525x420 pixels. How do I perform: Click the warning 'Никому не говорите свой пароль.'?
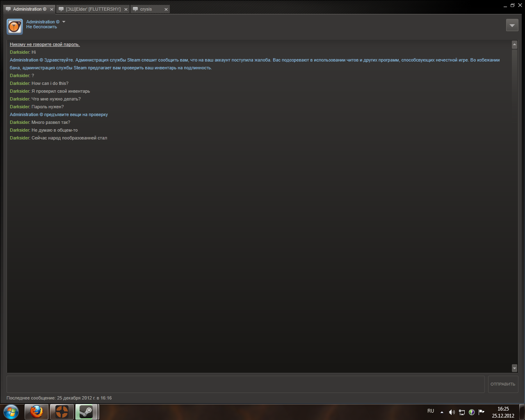(x=45, y=44)
